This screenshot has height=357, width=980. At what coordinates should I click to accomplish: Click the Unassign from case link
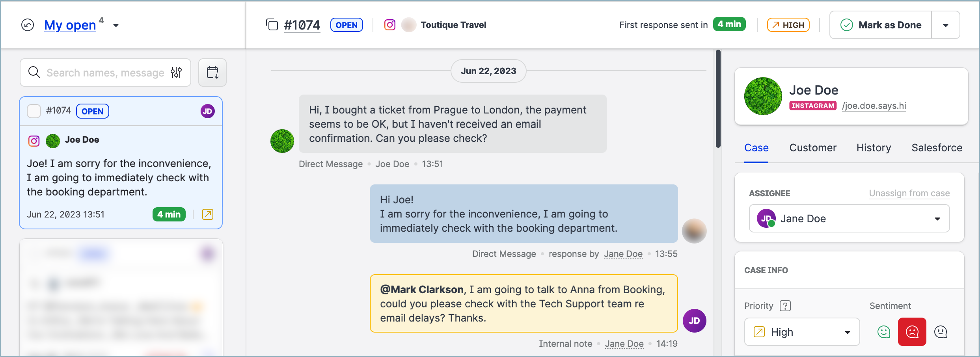[x=909, y=193]
